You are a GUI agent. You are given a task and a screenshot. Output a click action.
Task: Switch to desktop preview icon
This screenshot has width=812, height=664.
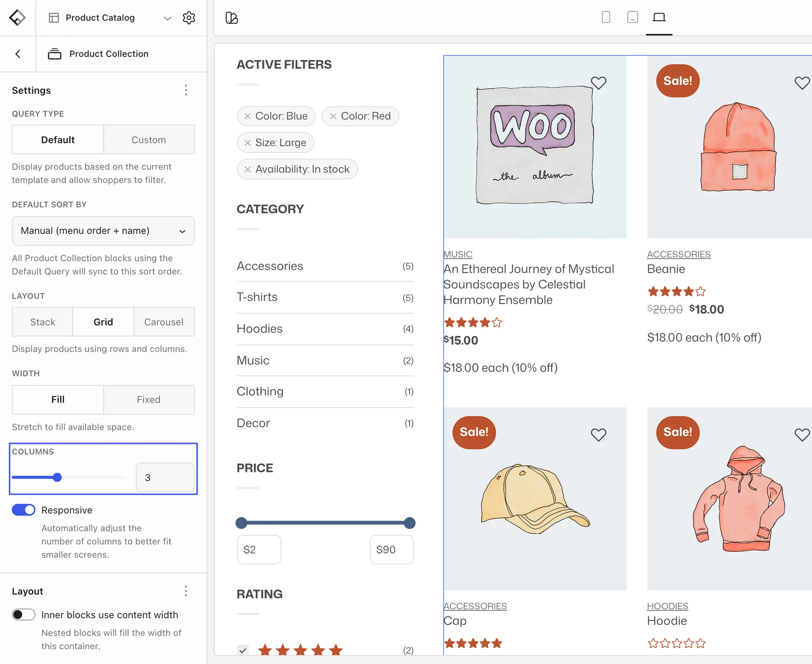pos(659,17)
